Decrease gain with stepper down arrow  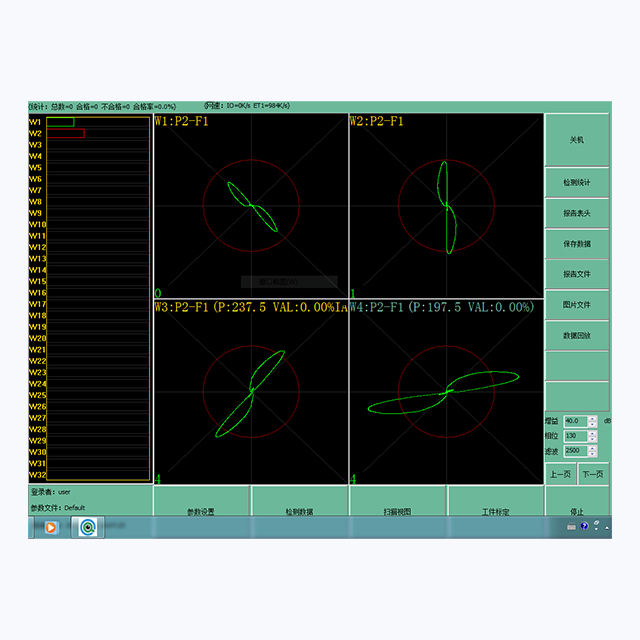592,424
